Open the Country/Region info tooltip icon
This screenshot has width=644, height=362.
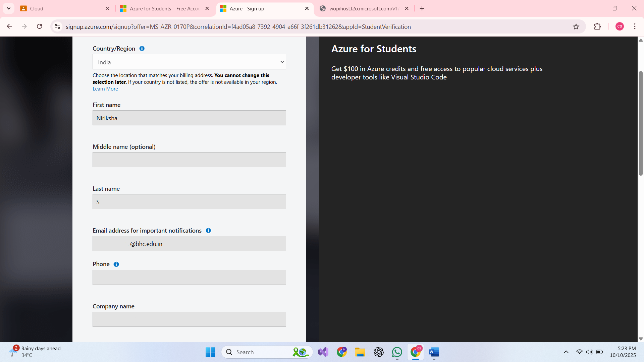coord(142,49)
